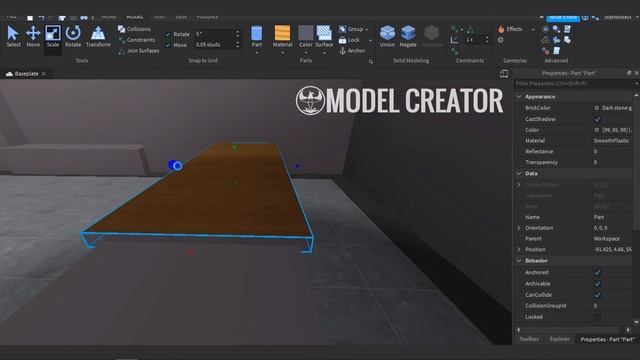Click the Effects flame icon
The width and height of the screenshot is (640, 360).
(501, 29)
